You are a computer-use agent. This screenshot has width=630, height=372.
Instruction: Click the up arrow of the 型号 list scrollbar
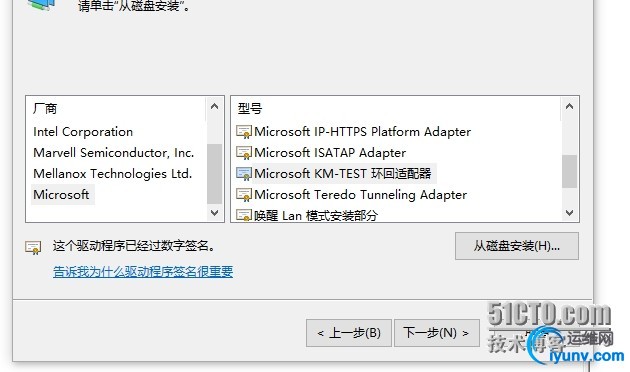pyautogui.click(x=569, y=107)
